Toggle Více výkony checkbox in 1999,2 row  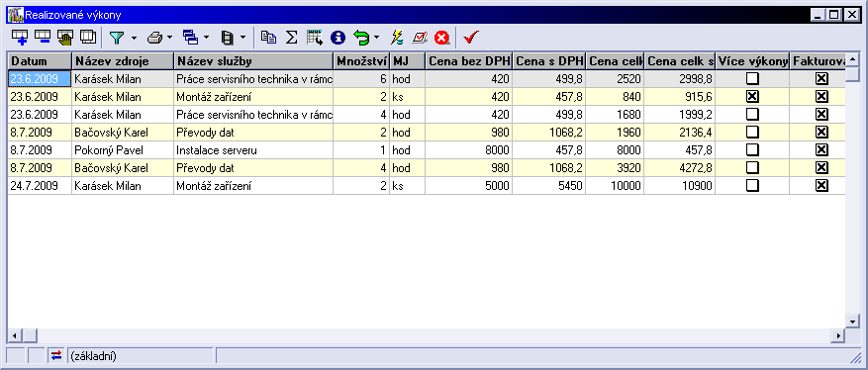pos(752,115)
